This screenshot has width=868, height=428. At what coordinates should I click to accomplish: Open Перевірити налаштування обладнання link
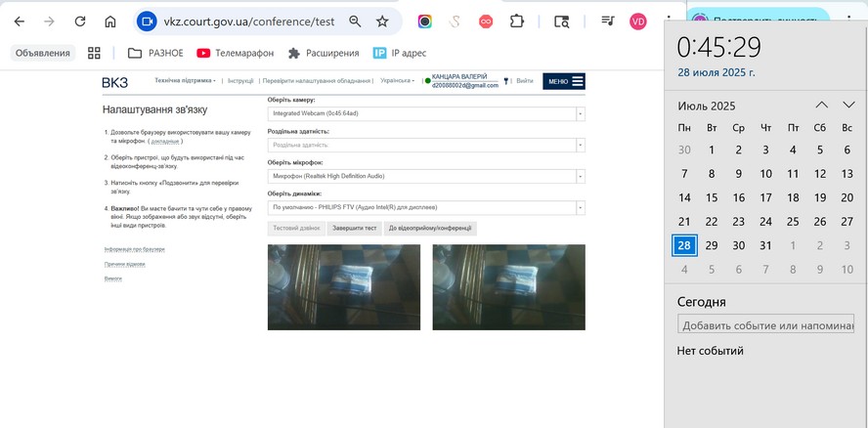point(317,81)
